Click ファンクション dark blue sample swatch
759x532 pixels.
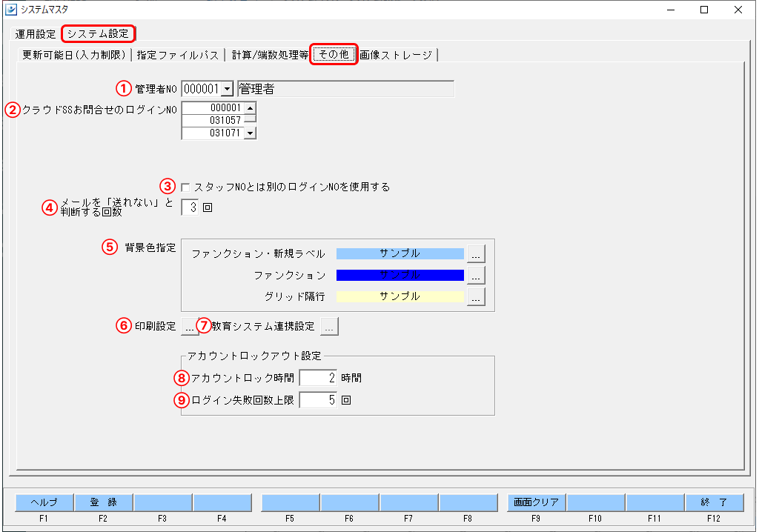[x=400, y=275]
